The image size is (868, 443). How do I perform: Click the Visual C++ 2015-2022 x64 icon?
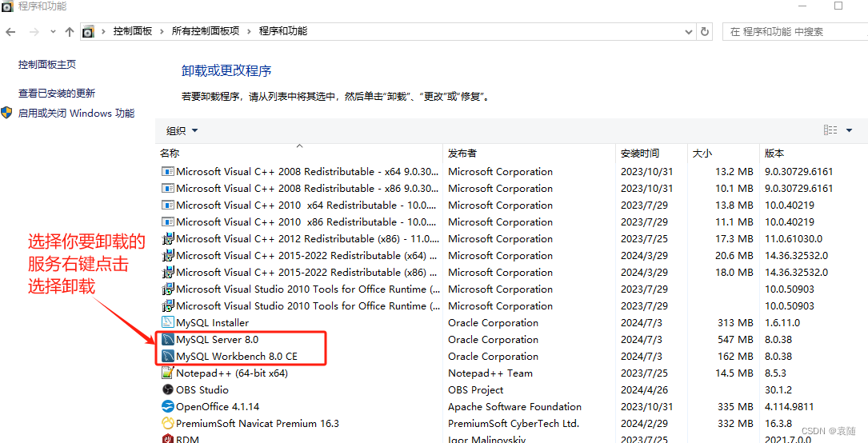[168, 256]
